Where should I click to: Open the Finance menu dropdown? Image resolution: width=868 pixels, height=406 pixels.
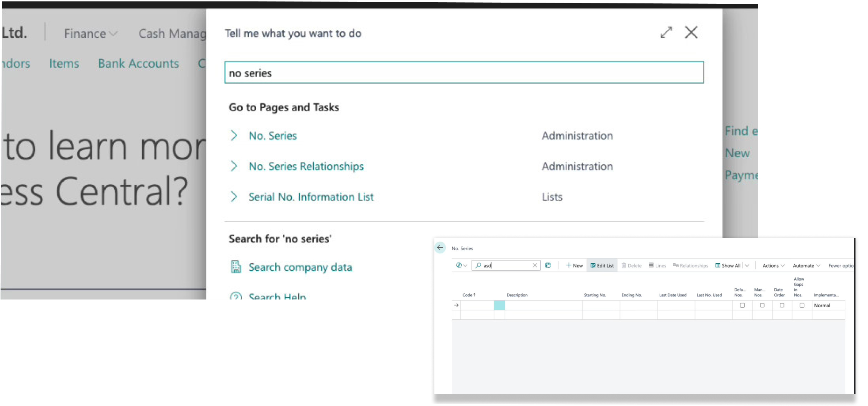[90, 33]
